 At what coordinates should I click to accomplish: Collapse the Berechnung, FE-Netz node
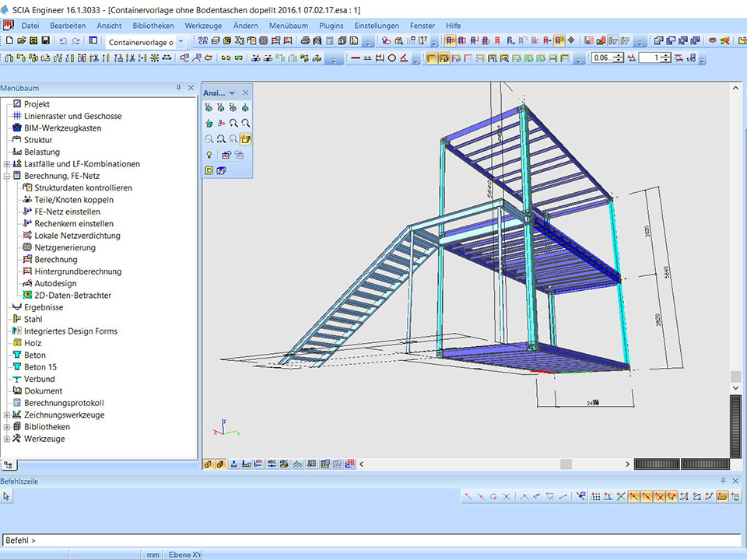pyautogui.click(x=7, y=177)
